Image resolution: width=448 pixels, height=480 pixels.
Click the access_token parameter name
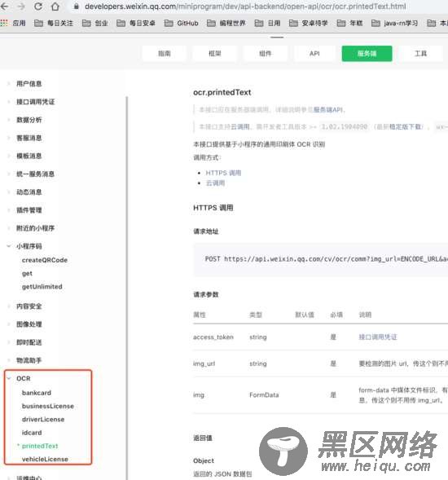213,337
